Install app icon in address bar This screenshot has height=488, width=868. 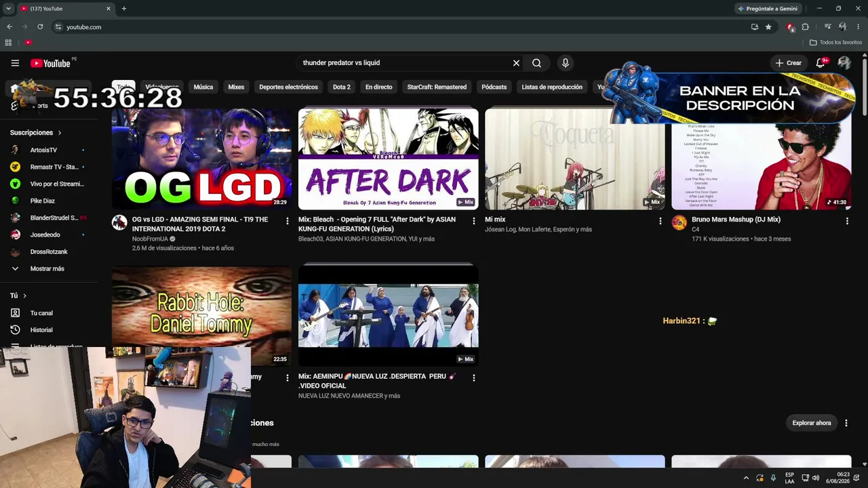click(755, 27)
